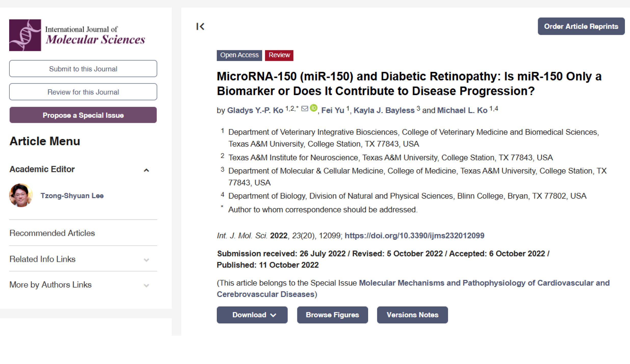Click Submit to this Journal button
This screenshot has height=364, width=630.
(83, 69)
